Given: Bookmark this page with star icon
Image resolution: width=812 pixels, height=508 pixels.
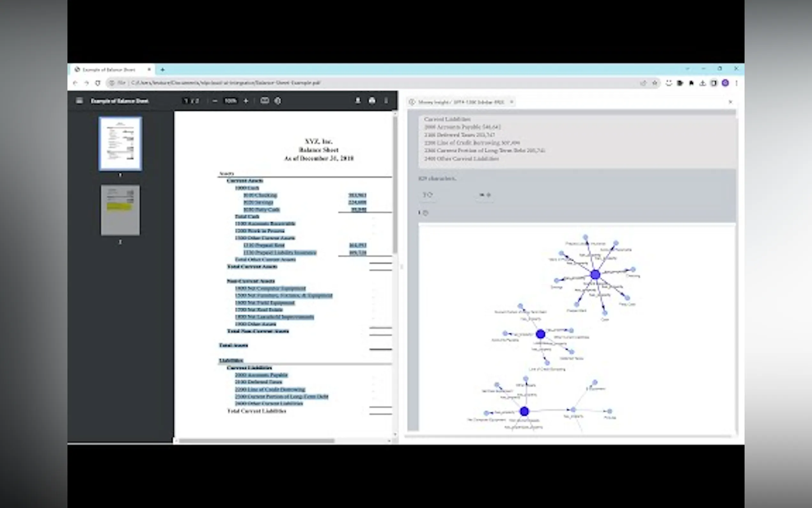Looking at the screenshot, I should pos(655,83).
